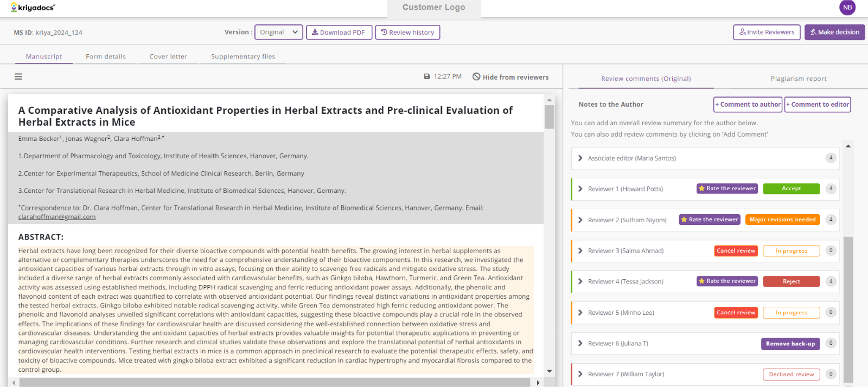
Task: Open Review history
Action: point(407,33)
